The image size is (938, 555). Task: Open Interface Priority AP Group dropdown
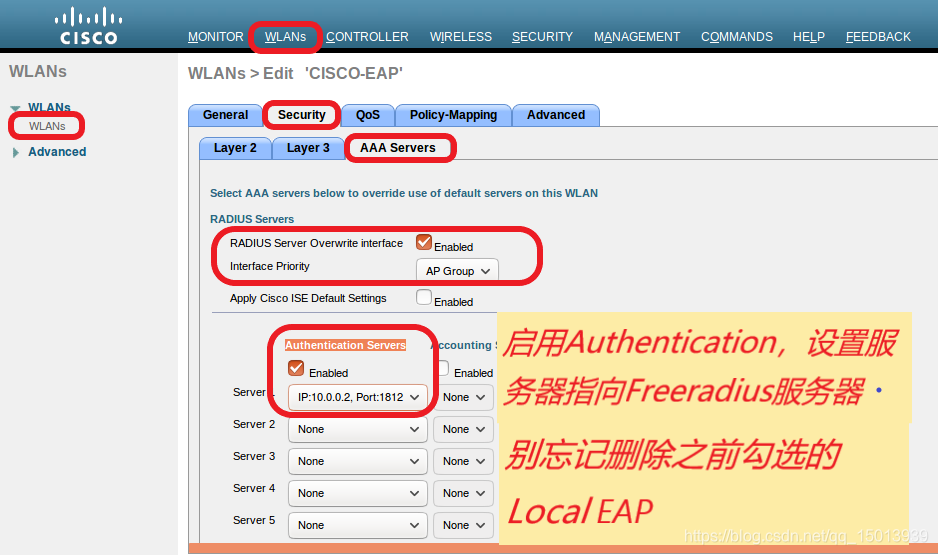[x=457, y=271]
